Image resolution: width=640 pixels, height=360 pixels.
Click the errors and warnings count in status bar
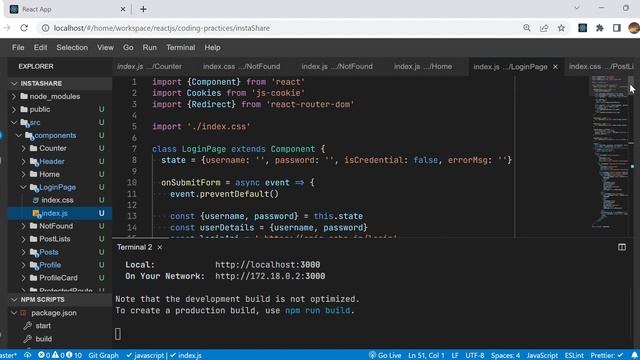pyautogui.click(x=60, y=355)
